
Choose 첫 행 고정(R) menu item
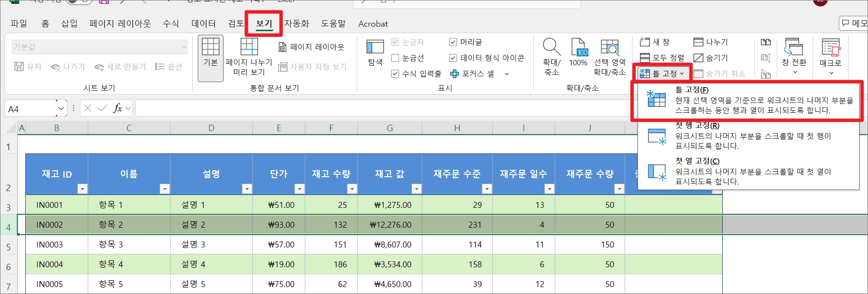[x=749, y=136]
